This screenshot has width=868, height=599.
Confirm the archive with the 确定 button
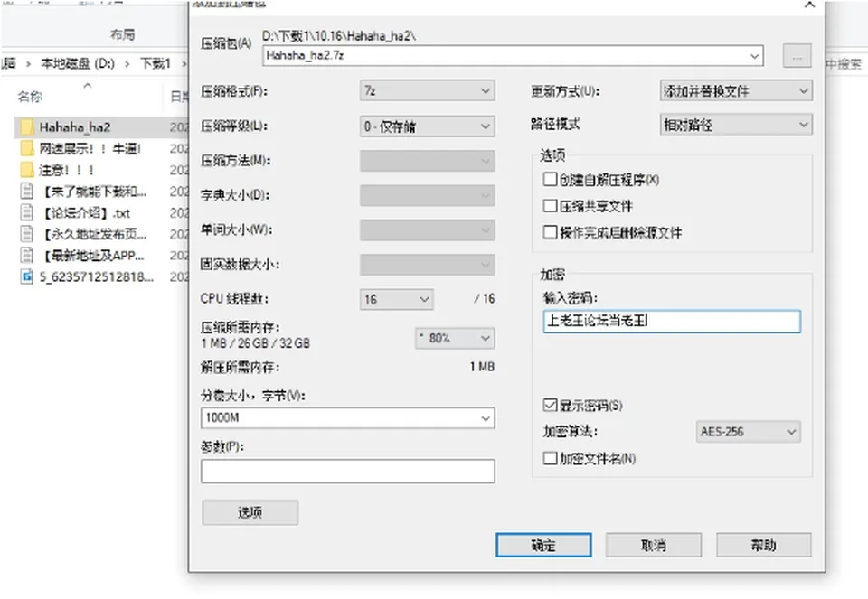[x=543, y=546]
